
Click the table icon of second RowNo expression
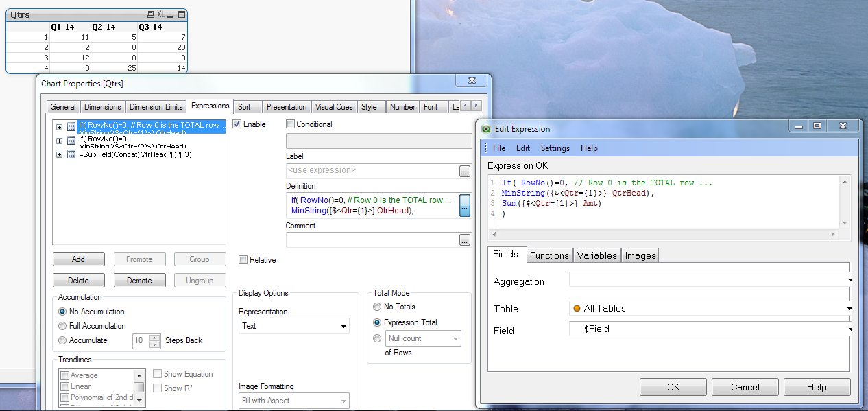[71, 140]
